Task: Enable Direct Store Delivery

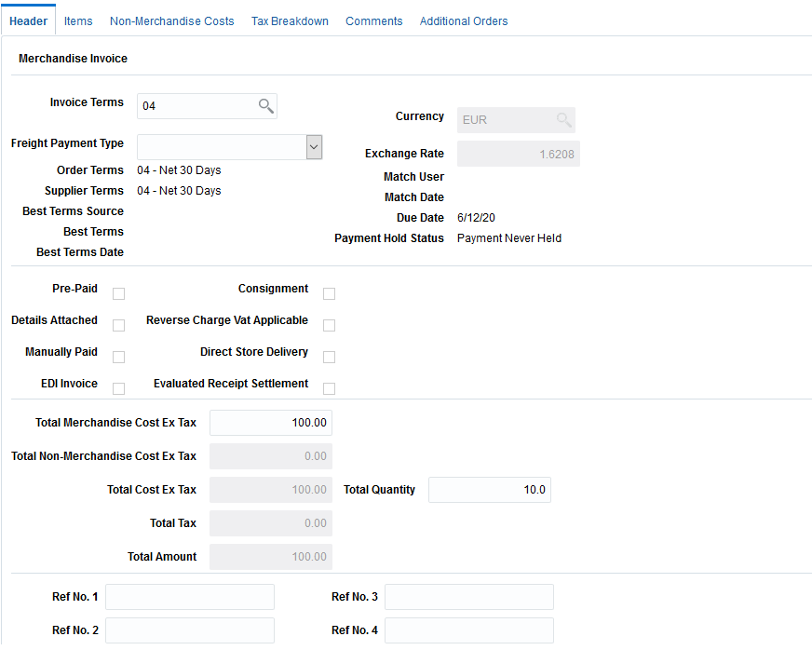Action: coord(329,357)
